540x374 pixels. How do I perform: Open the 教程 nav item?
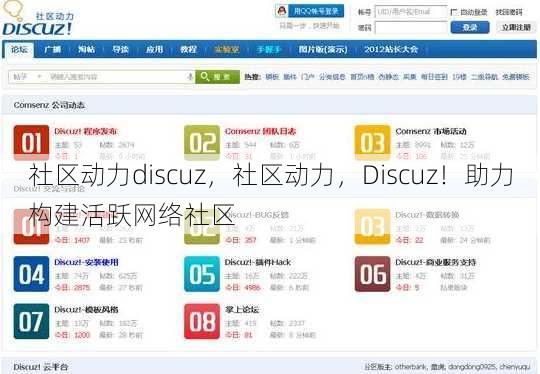pos(188,50)
